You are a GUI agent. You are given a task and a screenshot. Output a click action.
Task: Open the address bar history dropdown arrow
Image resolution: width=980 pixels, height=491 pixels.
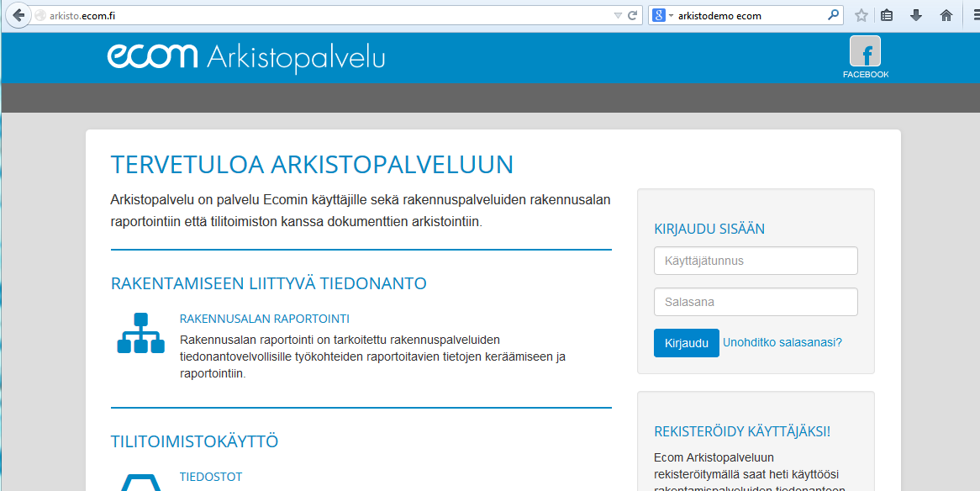618,16
